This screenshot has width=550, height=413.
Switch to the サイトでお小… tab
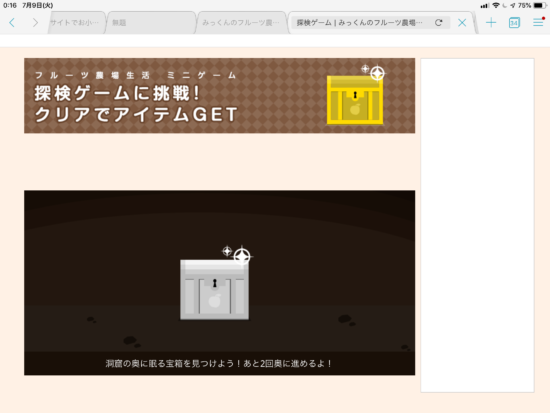tap(76, 23)
